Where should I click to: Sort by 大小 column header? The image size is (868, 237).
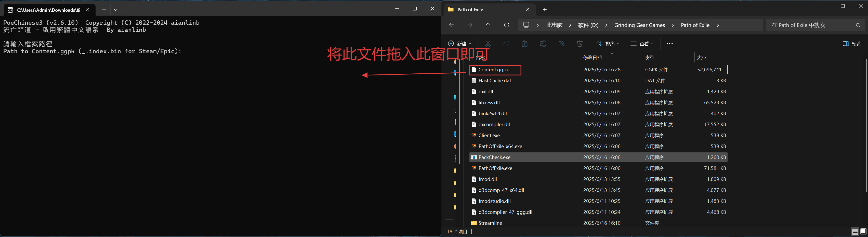[711, 57]
